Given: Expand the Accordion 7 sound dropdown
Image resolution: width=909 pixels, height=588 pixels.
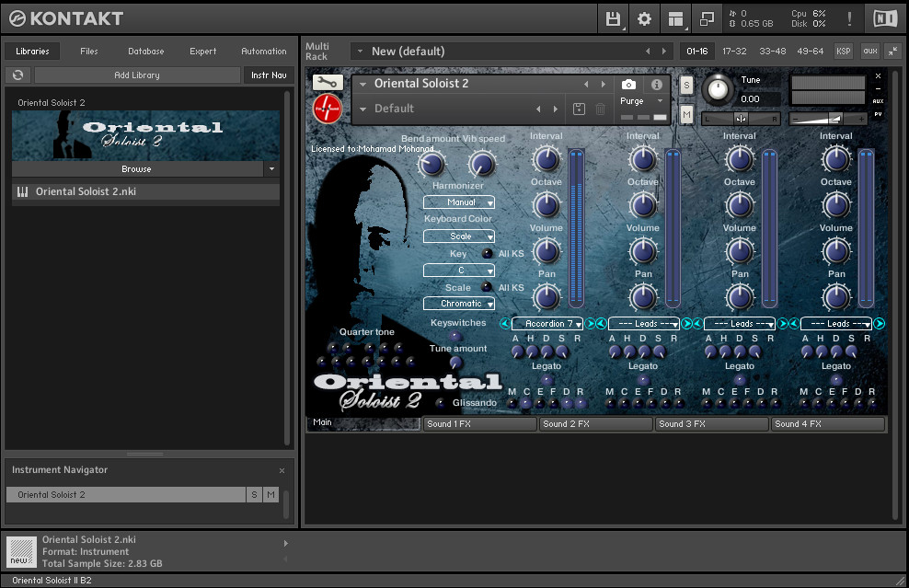Looking at the screenshot, I should (x=547, y=324).
